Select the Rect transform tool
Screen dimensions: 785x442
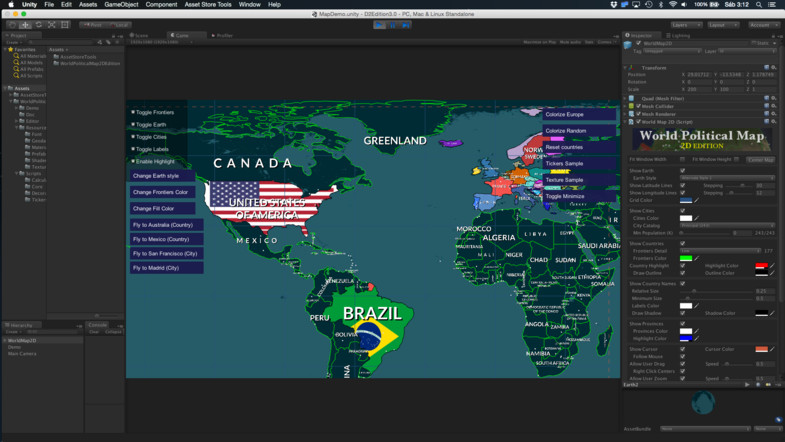click(65, 25)
